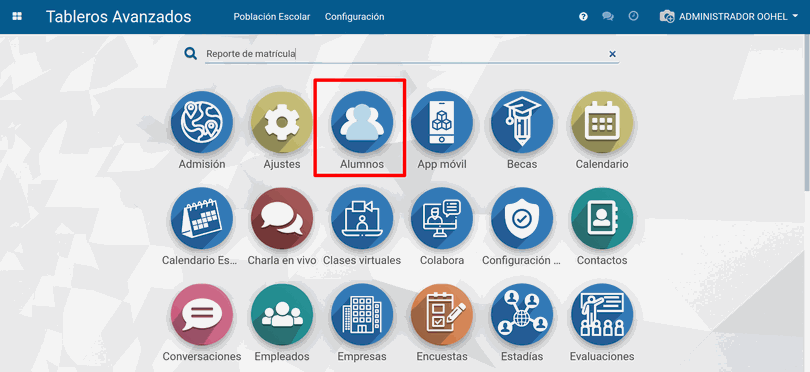Open Charla en vivo chat icon
The width and height of the screenshot is (810, 372).
282,218
